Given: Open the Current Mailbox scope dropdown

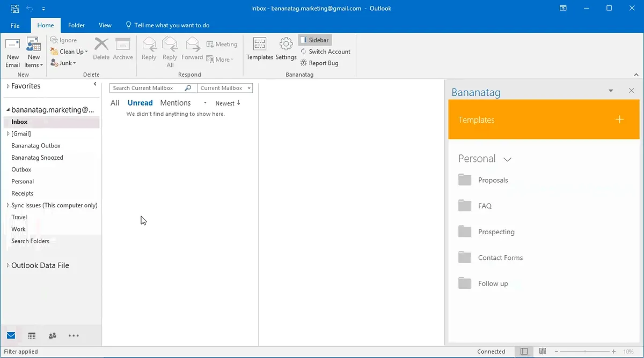Looking at the screenshot, I should [x=225, y=88].
